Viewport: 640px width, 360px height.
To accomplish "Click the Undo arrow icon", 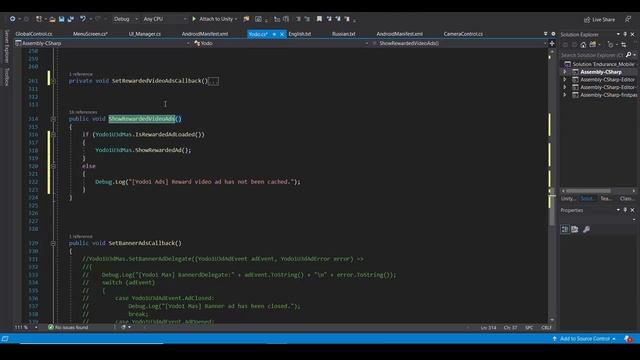I will [83, 19].
